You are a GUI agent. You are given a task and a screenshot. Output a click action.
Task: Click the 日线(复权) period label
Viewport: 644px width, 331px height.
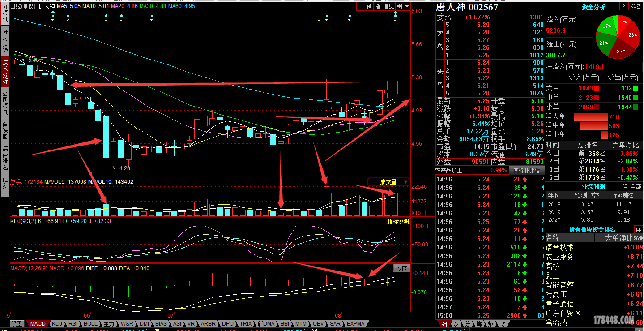(x=22, y=6)
